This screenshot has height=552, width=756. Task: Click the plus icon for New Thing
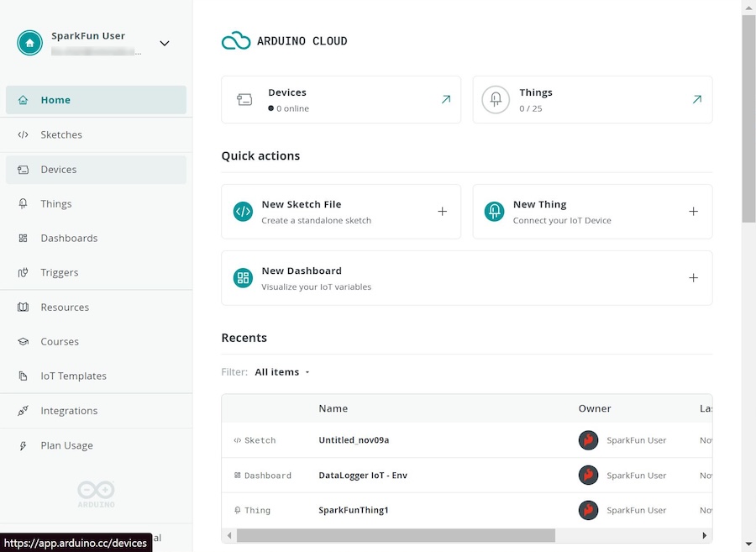(693, 212)
